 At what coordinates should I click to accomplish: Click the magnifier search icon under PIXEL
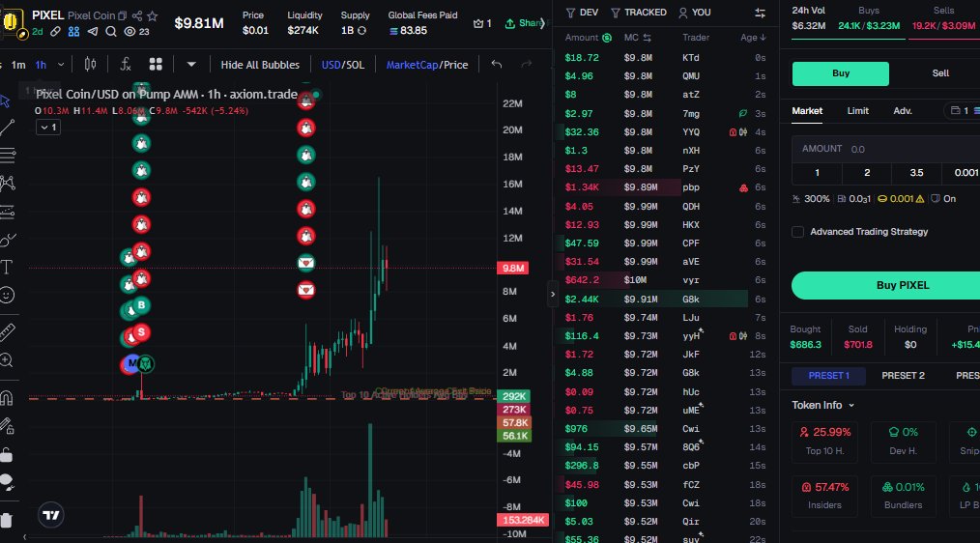110,31
